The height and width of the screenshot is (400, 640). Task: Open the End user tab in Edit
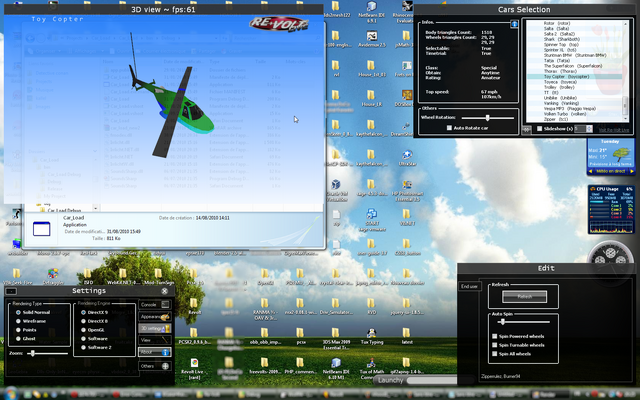point(469,287)
